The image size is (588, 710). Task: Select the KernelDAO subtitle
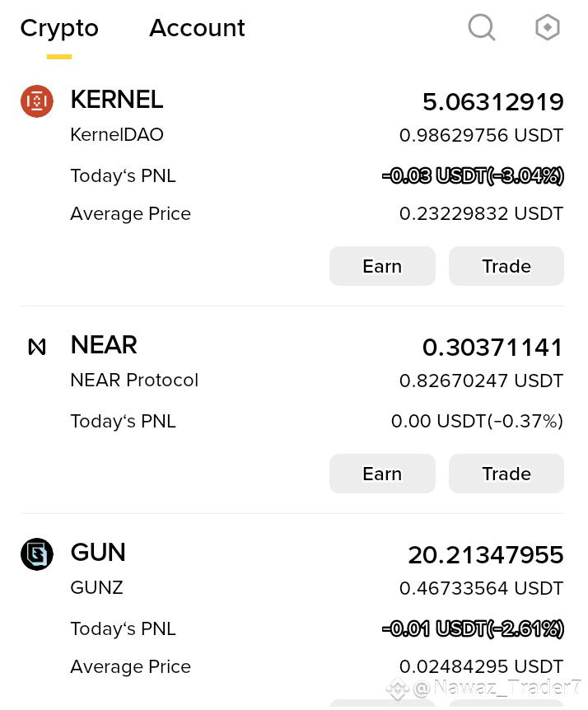(x=117, y=134)
